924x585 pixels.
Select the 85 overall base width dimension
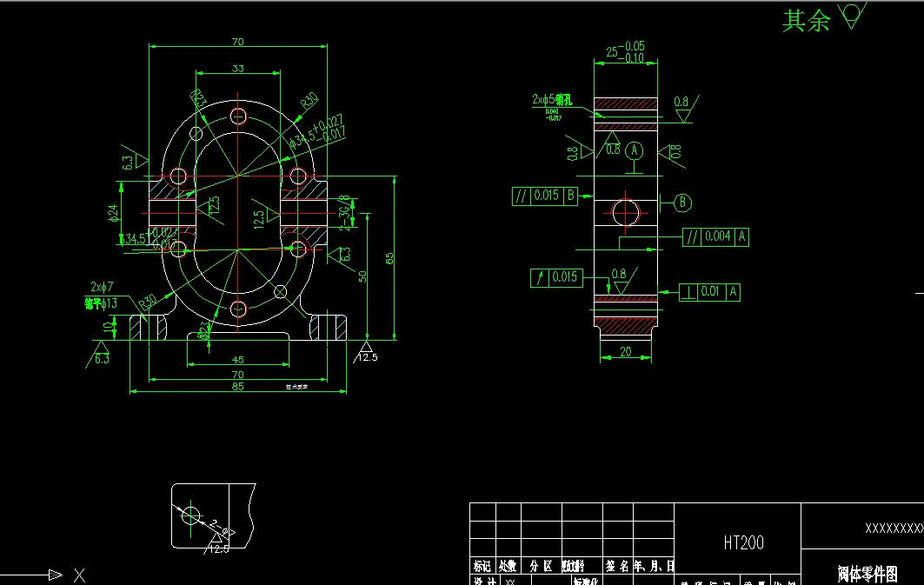(237, 387)
